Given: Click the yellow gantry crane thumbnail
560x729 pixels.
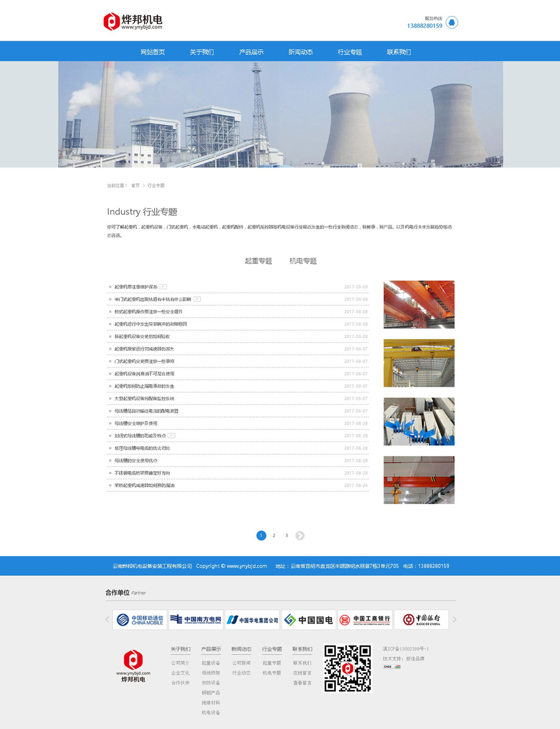Looking at the screenshot, I should (419, 363).
